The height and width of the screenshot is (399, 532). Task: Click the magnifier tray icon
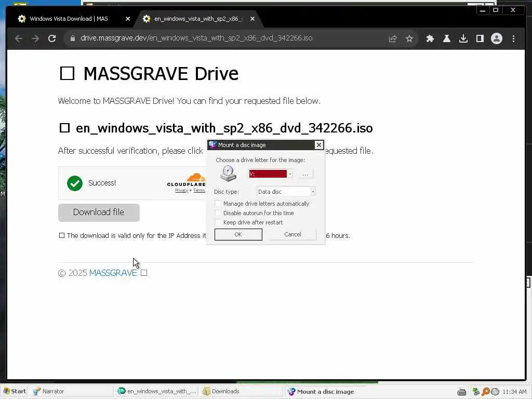click(486, 392)
